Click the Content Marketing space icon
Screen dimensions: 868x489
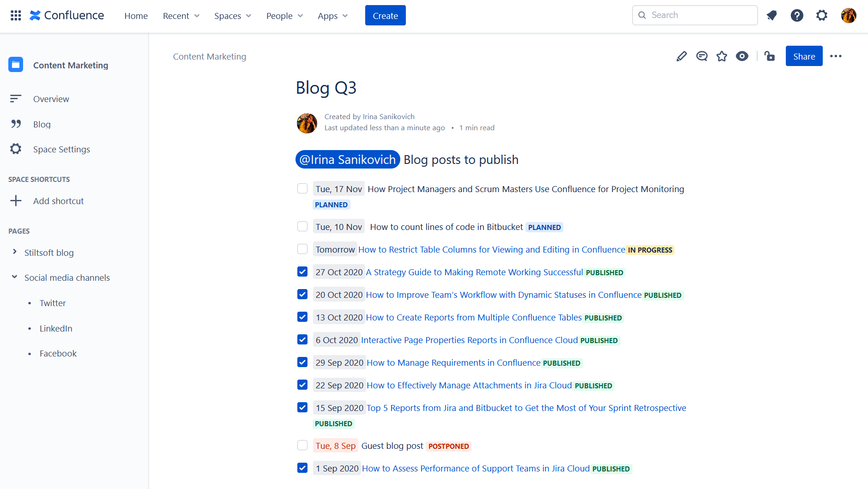(x=16, y=65)
